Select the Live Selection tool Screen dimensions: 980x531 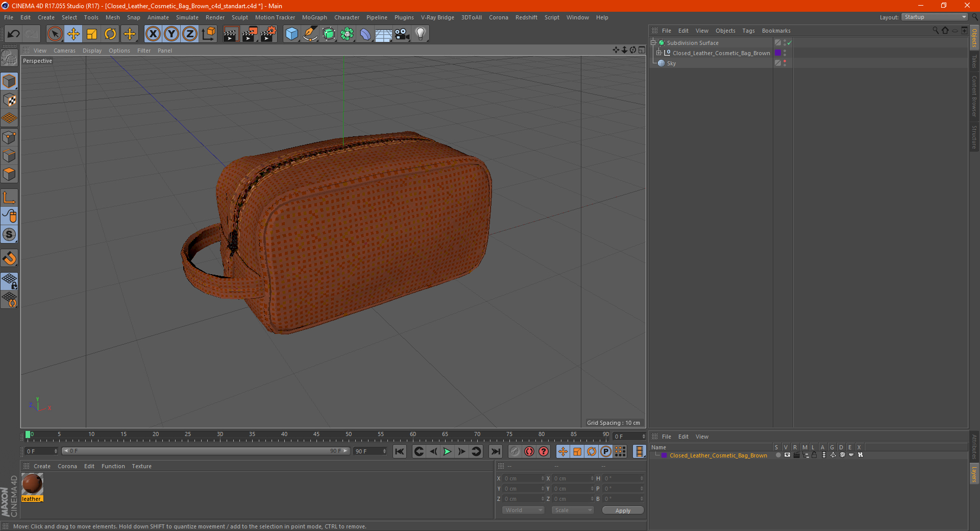coord(55,34)
